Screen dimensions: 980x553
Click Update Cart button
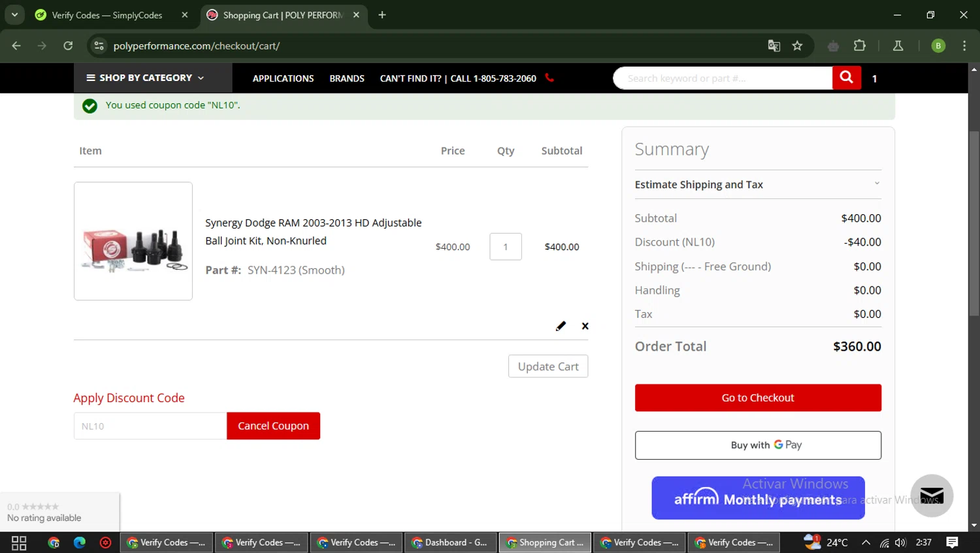(548, 366)
